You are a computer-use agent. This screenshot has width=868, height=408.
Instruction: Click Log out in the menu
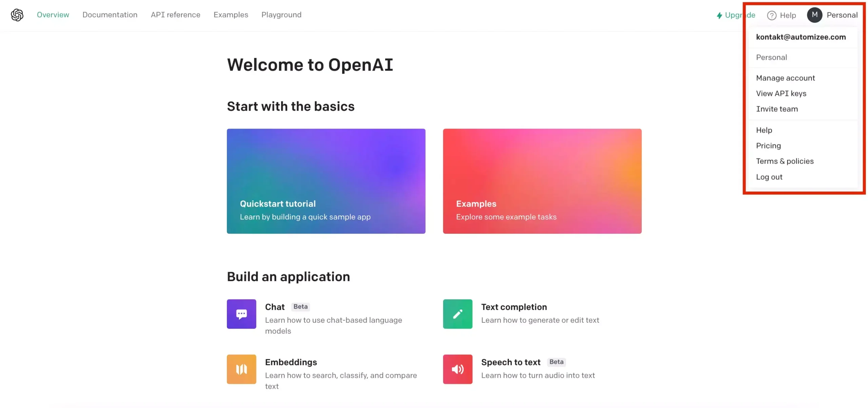pyautogui.click(x=769, y=177)
